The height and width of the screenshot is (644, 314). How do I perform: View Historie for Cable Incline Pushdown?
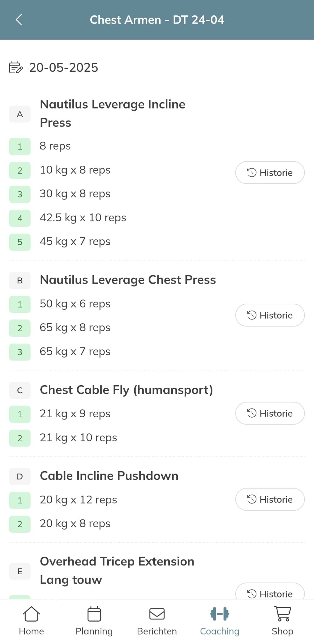[270, 499]
